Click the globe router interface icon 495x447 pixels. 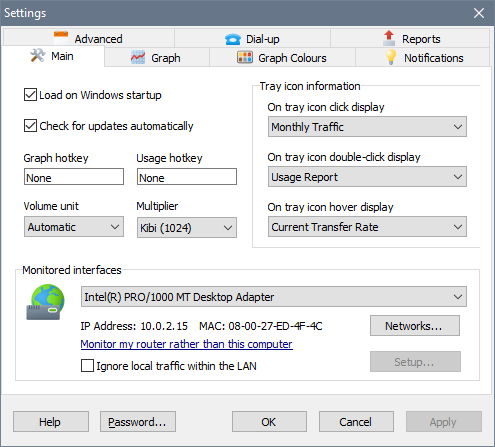click(x=45, y=302)
